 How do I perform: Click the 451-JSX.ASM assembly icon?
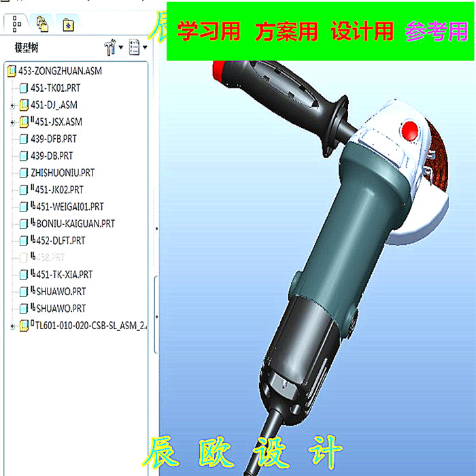click(x=24, y=122)
